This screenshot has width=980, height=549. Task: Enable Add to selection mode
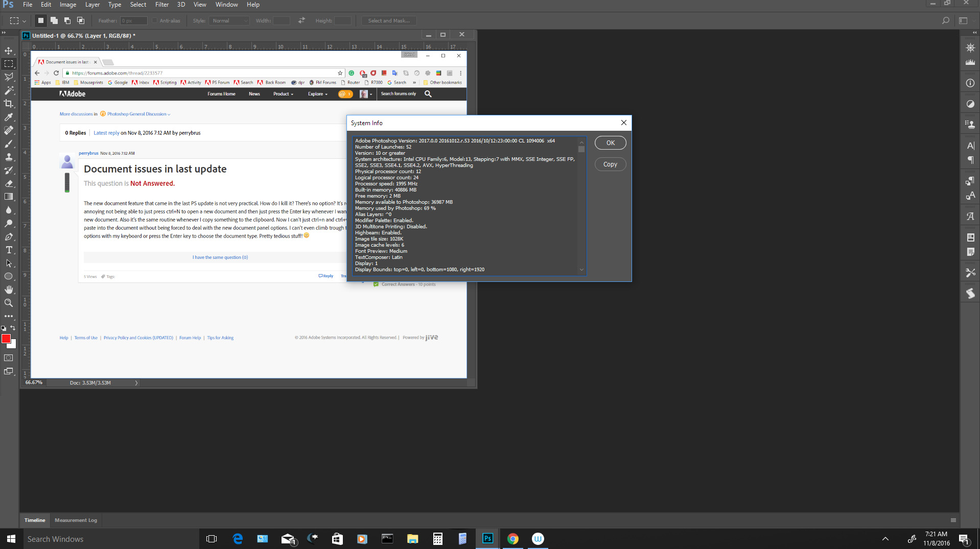click(54, 20)
